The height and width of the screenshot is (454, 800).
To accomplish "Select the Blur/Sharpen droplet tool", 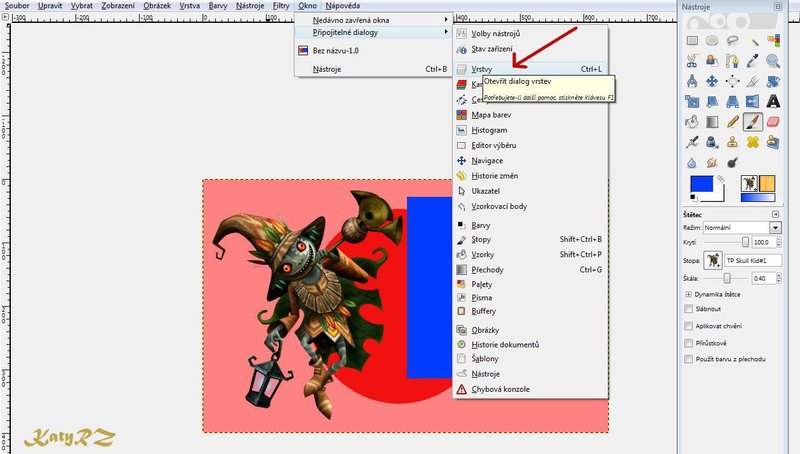I will pos(692,163).
